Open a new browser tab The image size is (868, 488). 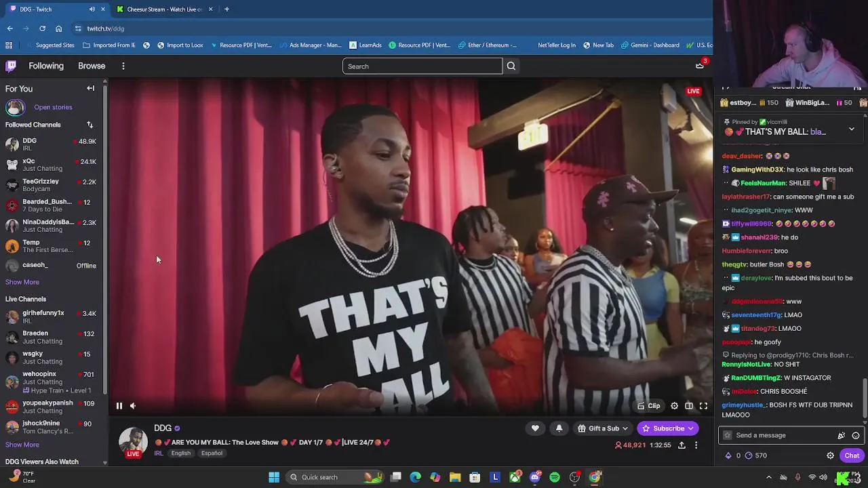point(226,9)
